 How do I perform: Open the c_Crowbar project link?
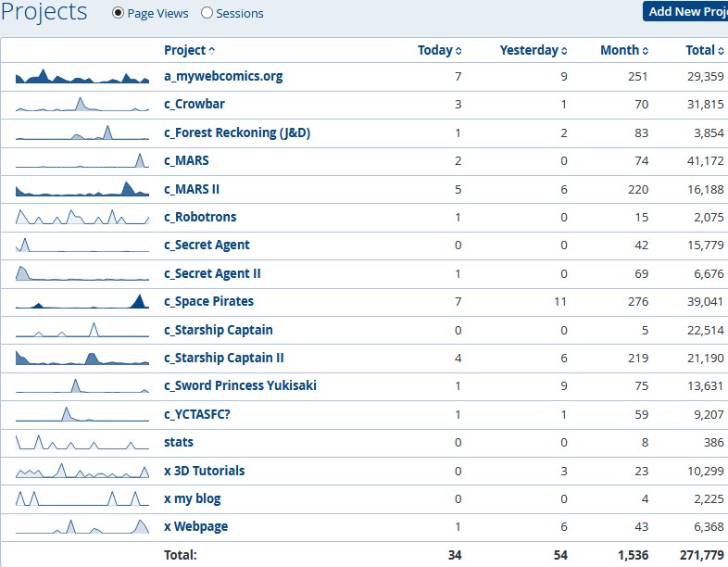coord(195,105)
